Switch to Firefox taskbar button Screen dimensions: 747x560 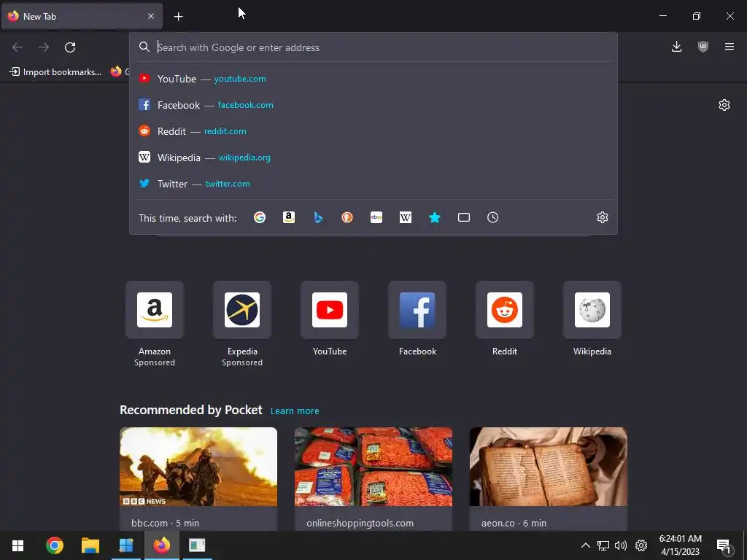(161, 545)
